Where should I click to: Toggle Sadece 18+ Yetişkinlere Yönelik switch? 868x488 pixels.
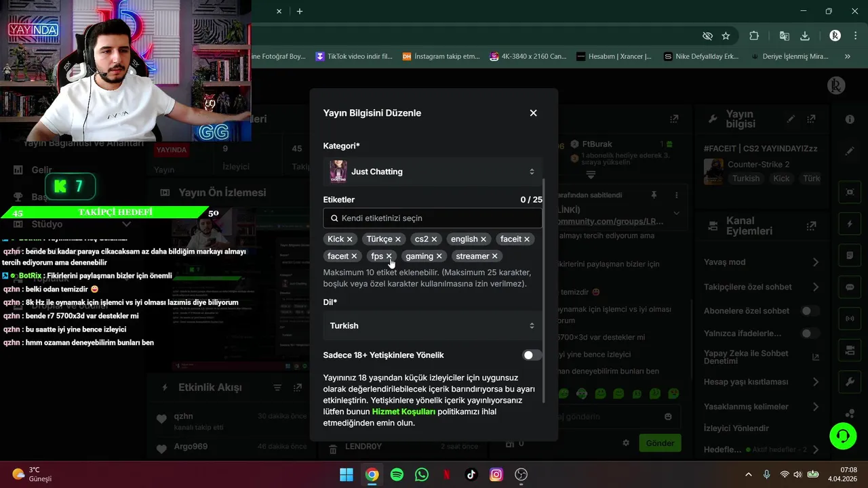[532, 355]
